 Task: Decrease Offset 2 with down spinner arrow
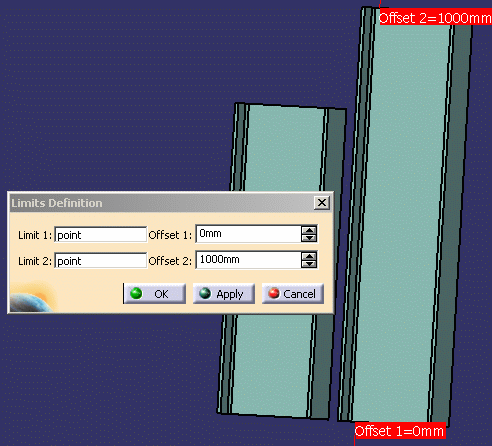(309, 264)
